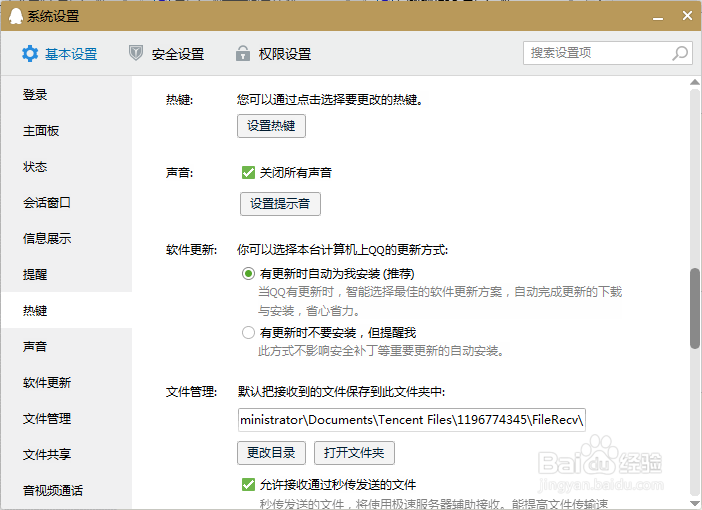Image resolution: width=702 pixels, height=510 pixels.
Task: Uncheck 关闭所有声音 checkbox
Action: coord(248,172)
